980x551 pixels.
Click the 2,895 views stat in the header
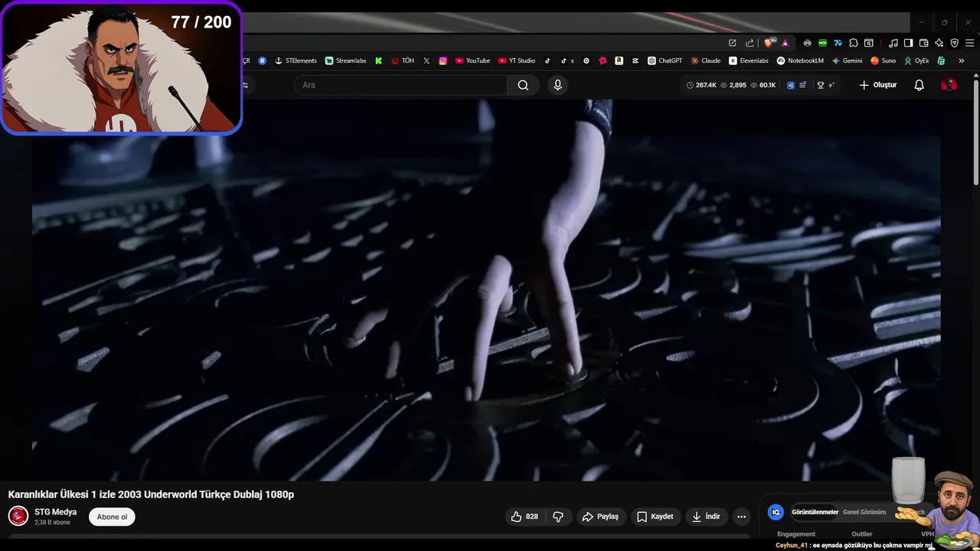pos(733,85)
